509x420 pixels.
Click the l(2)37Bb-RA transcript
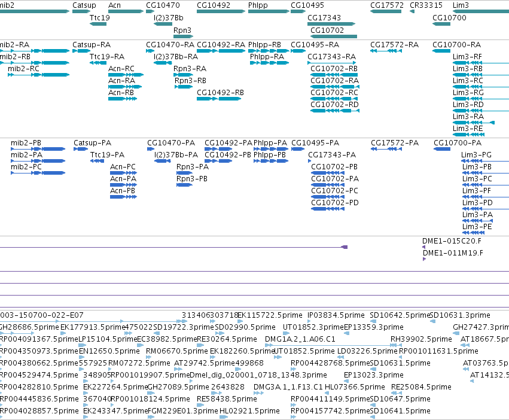coord(163,63)
